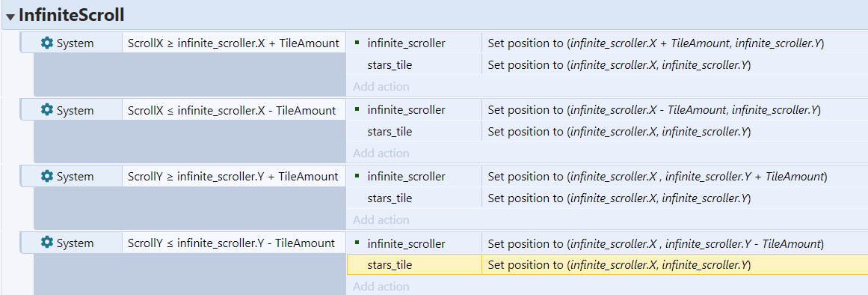Click green square icon beside fourth infinite_scroller
Screen dimensions: 868x295
click(357, 242)
